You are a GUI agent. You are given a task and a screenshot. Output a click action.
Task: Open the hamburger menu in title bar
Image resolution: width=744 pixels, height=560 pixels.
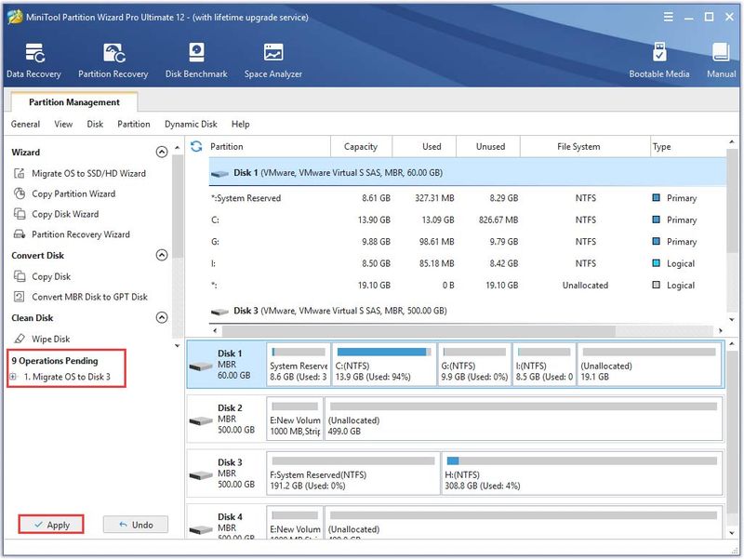(668, 17)
